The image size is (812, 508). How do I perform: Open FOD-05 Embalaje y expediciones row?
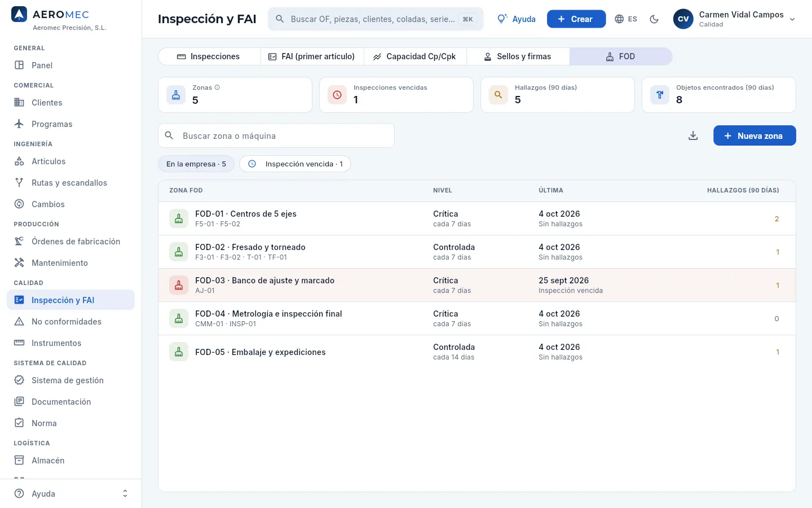point(477,352)
